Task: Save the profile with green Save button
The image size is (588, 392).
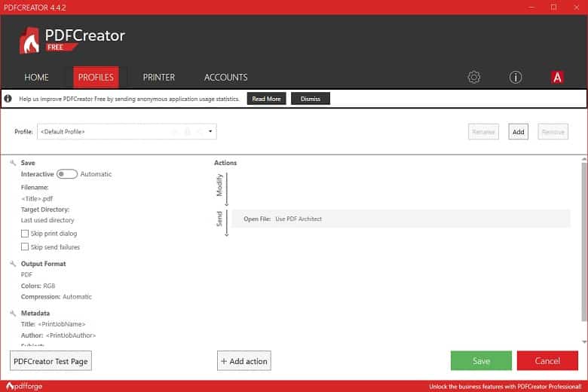Action: point(481,361)
